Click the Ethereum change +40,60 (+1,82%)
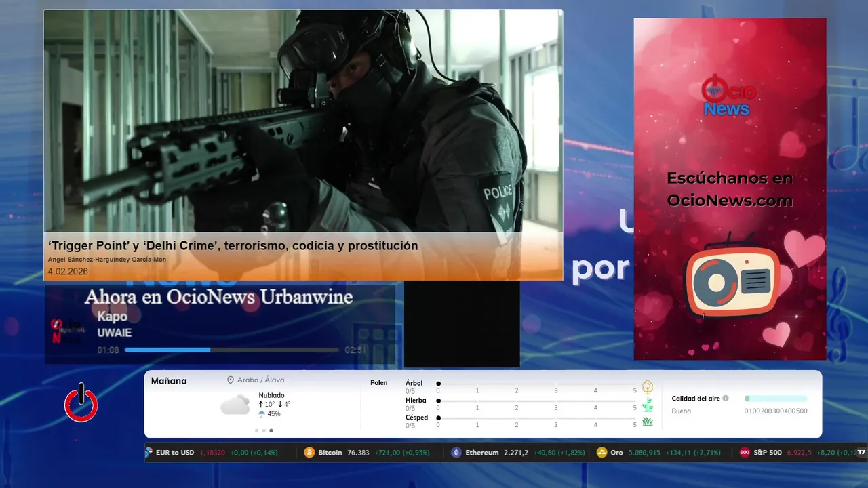This screenshot has width=868, height=488. (559, 453)
